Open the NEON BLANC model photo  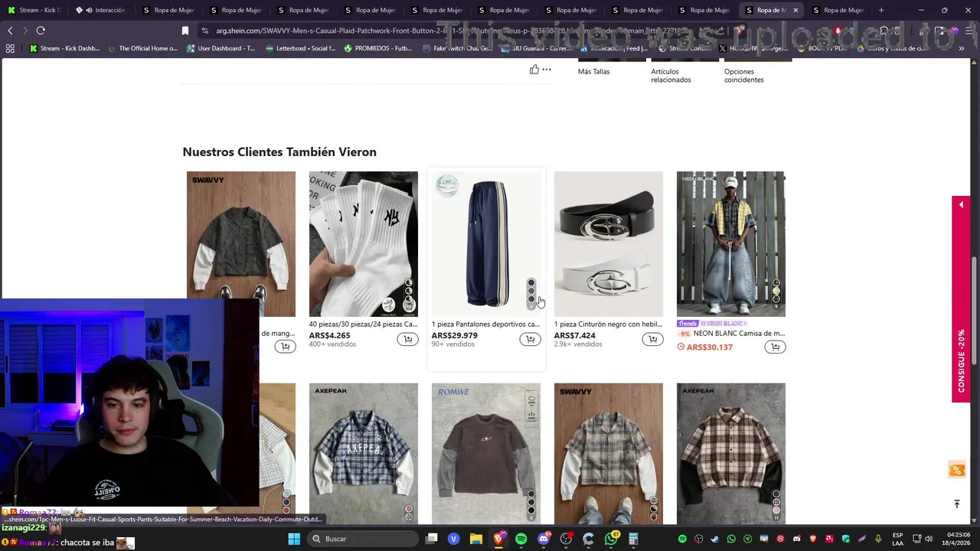point(730,243)
